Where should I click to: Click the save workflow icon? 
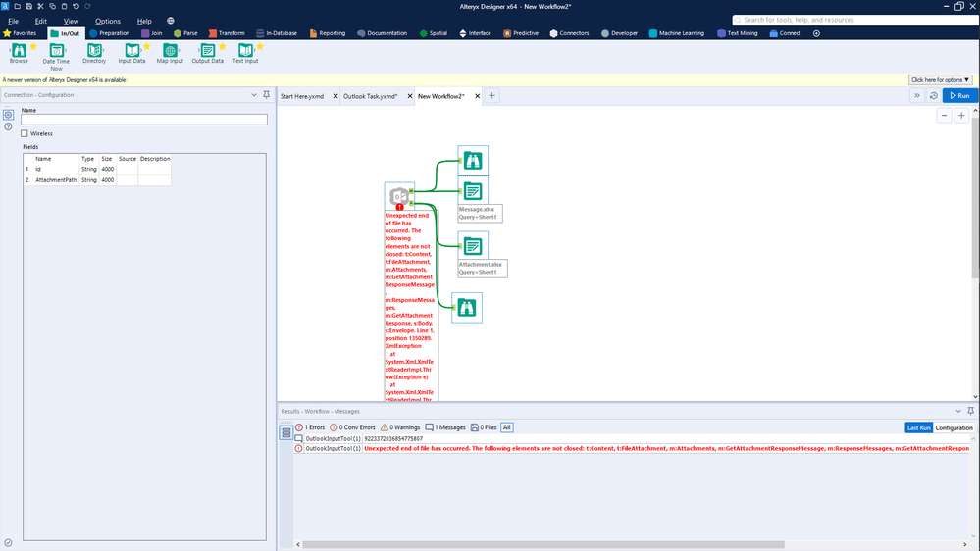[28, 6]
